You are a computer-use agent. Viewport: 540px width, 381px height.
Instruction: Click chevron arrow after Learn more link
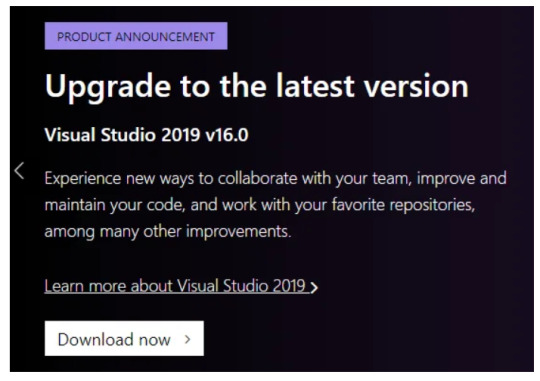pyautogui.click(x=314, y=287)
